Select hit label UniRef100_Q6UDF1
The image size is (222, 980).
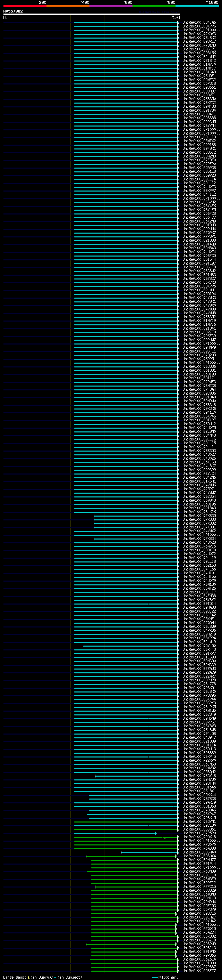199,76
